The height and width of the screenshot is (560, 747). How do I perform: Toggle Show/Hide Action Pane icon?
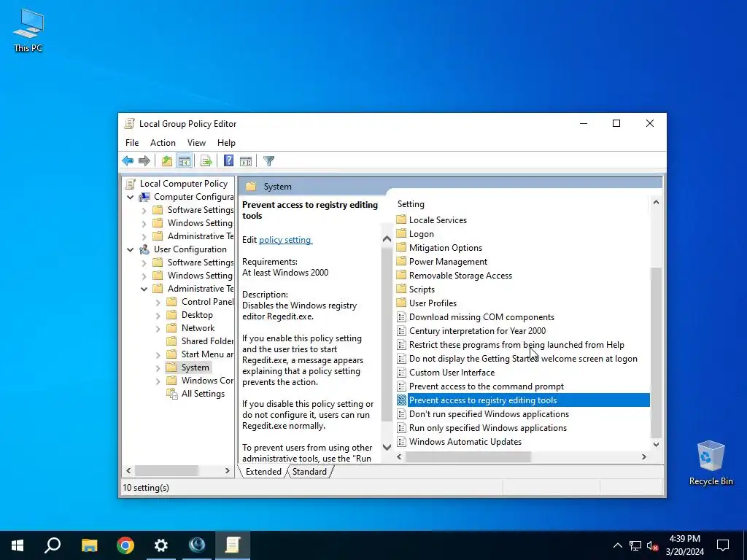click(x=246, y=161)
